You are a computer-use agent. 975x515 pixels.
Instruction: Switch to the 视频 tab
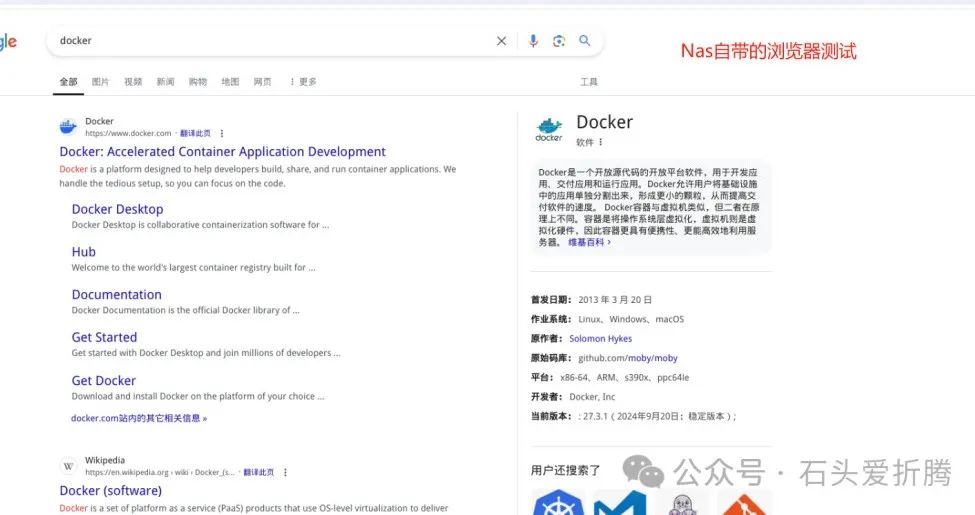pyautogui.click(x=133, y=81)
